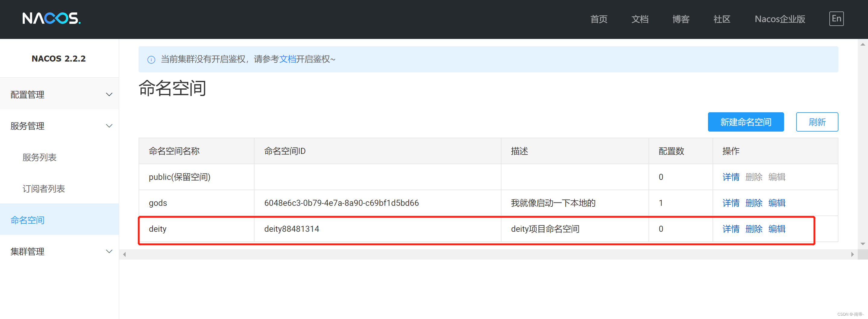Click the deity项目命名空间 description cell
The image size is (868, 319).
[x=575, y=229]
